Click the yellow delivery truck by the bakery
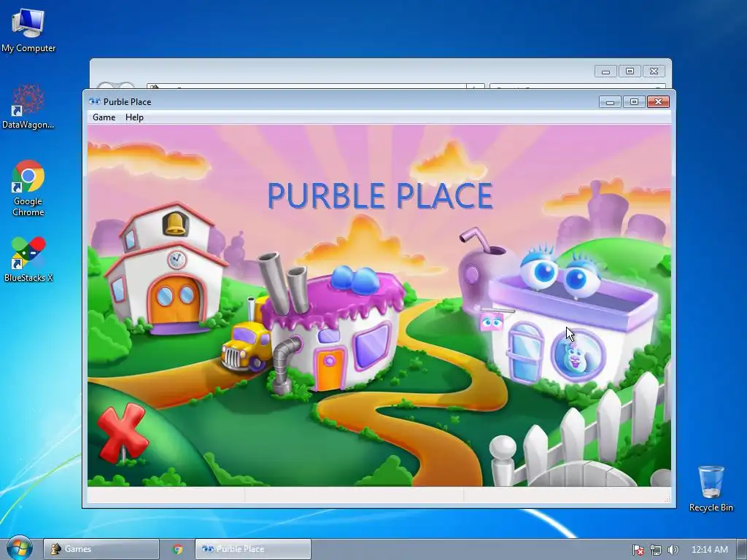 (x=246, y=346)
